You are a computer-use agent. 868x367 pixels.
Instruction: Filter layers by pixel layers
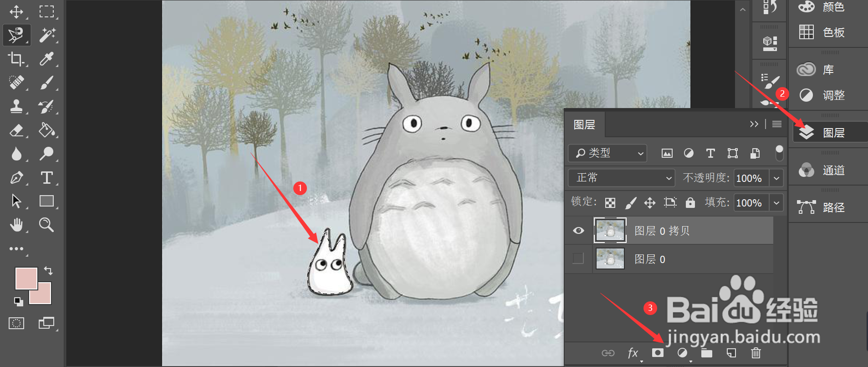click(x=667, y=153)
